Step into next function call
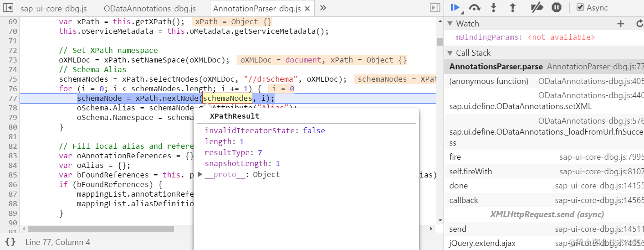The width and height of the screenshot is (644, 250). [494, 7]
